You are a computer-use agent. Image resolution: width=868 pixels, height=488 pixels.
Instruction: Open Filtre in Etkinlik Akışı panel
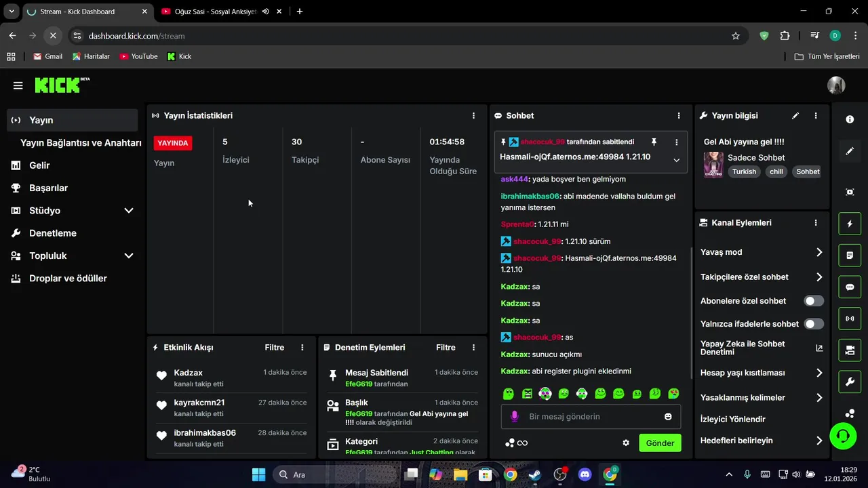(275, 347)
